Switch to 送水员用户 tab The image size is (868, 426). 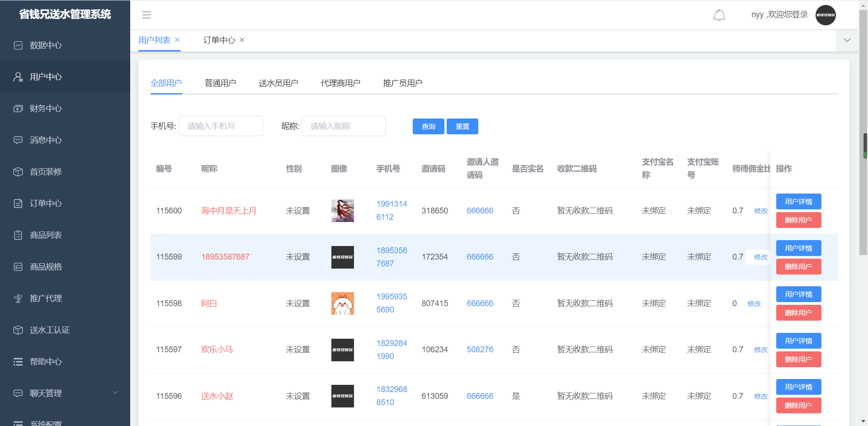tap(278, 83)
